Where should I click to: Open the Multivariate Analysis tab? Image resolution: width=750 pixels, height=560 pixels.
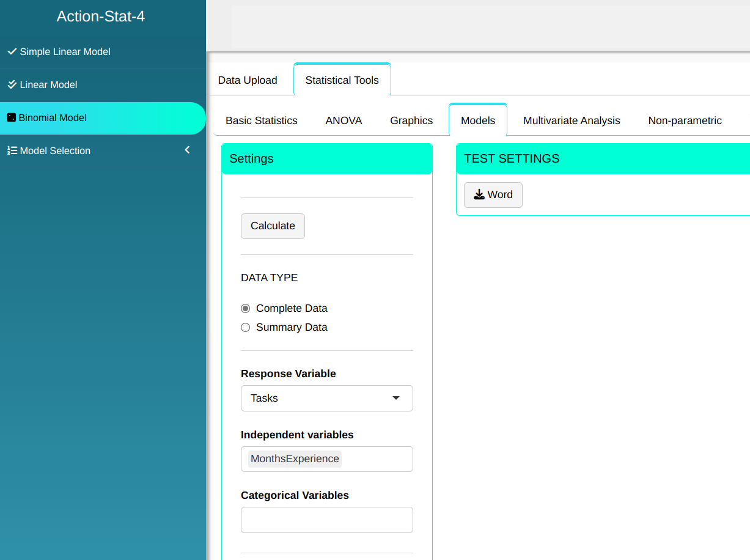click(572, 120)
